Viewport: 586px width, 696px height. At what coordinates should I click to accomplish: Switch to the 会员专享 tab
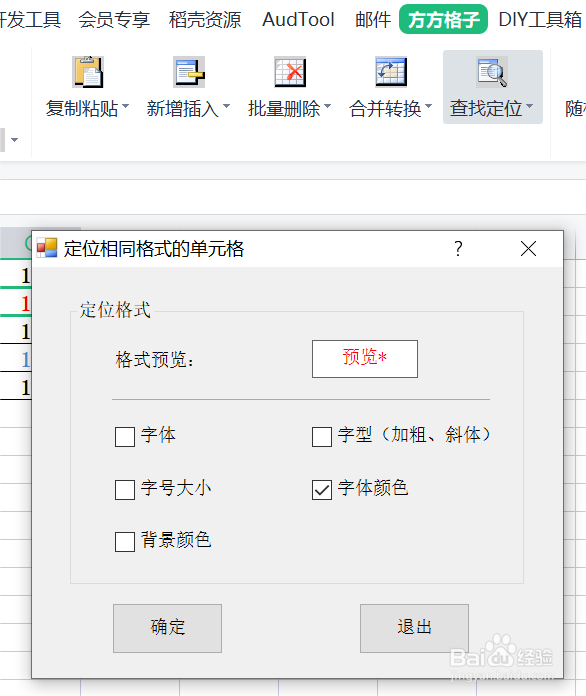(114, 20)
